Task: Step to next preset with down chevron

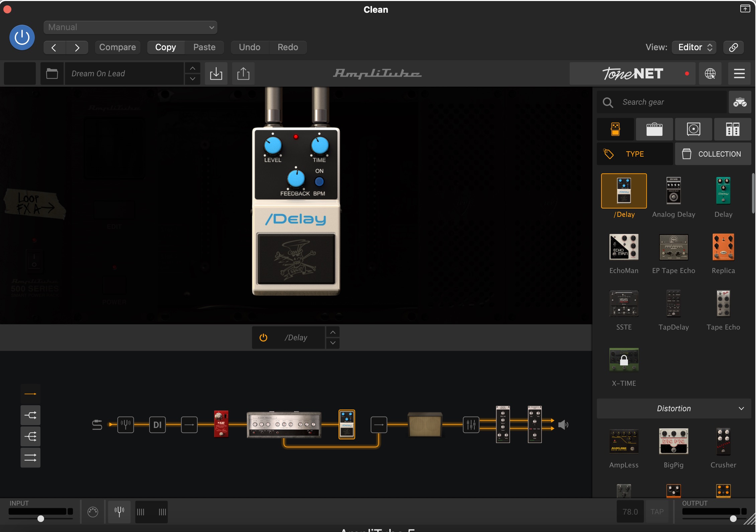Action: (192, 79)
